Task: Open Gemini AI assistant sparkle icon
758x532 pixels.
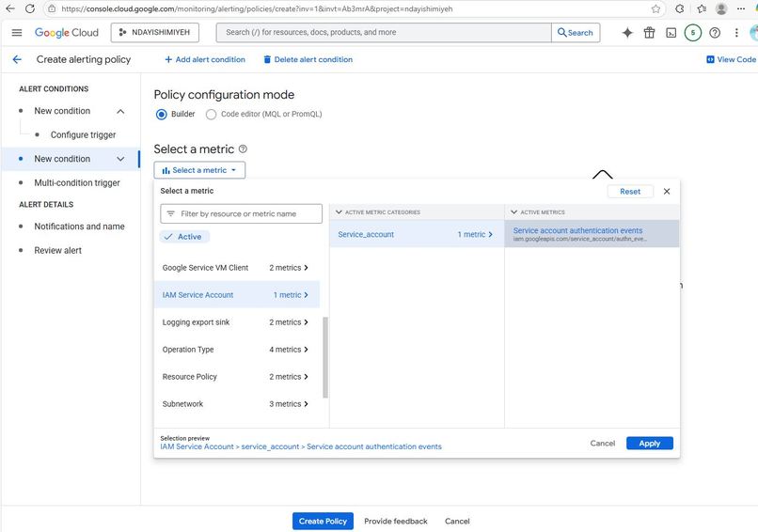Action: tap(627, 32)
